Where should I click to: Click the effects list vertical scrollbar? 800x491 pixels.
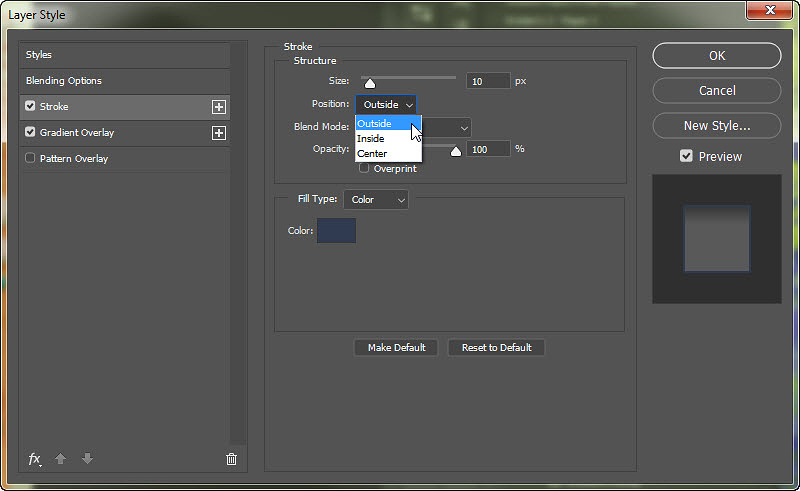click(x=238, y=243)
